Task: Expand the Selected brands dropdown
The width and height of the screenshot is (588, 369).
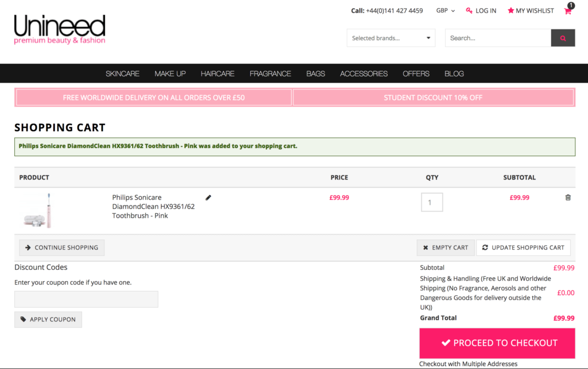Action: point(390,38)
